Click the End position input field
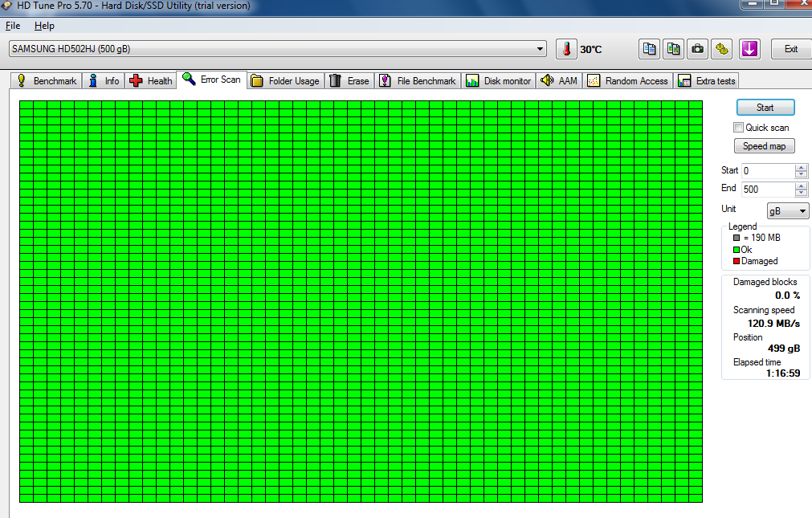The height and width of the screenshot is (518, 812). click(769, 190)
